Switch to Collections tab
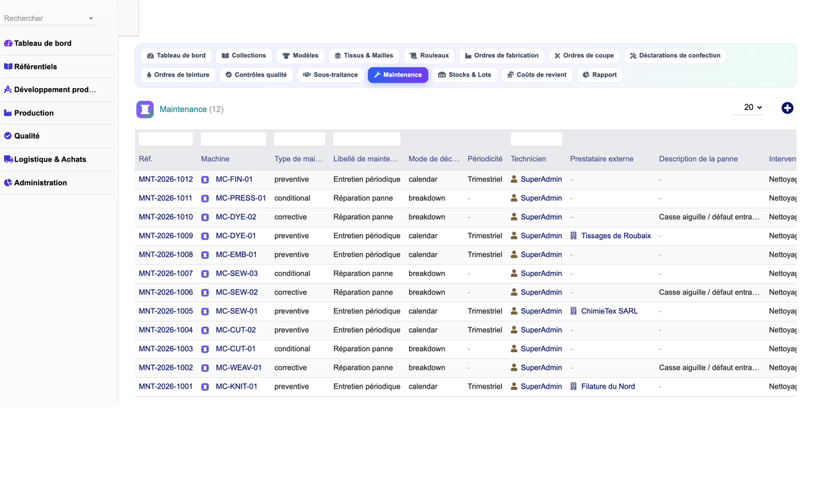The image size is (814, 504). 244,56
